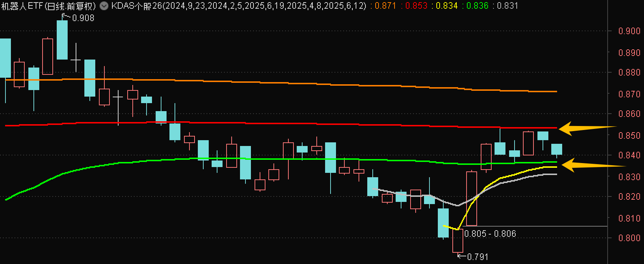This screenshot has width=644, height=264.
Task: Select the yellow indicator value 0.834
Action: coord(447,6)
